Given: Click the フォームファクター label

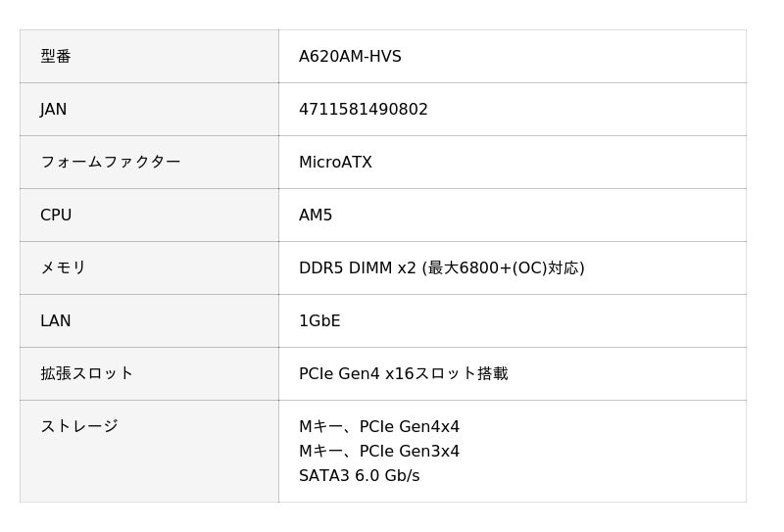Looking at the screenshot, I should (110, 163).
